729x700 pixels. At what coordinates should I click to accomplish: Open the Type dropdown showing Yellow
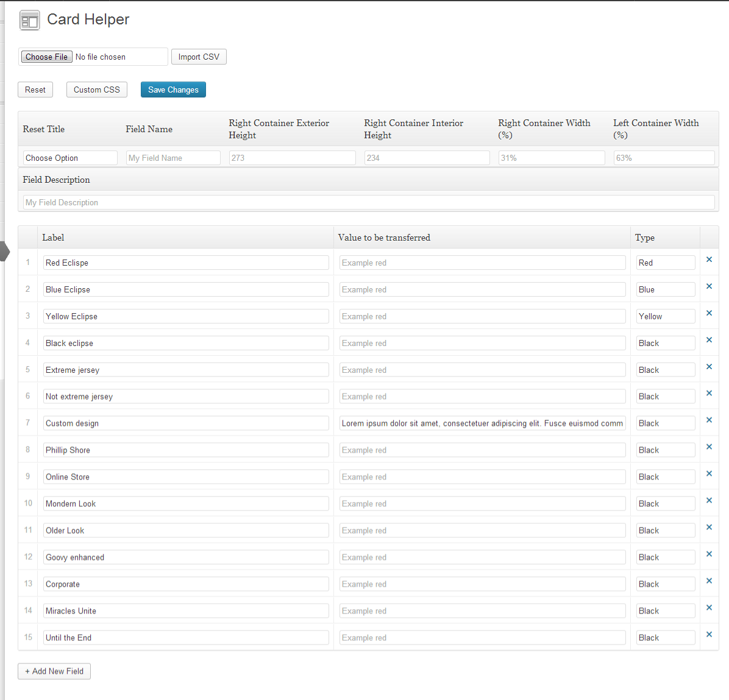(x=666, y=317)
